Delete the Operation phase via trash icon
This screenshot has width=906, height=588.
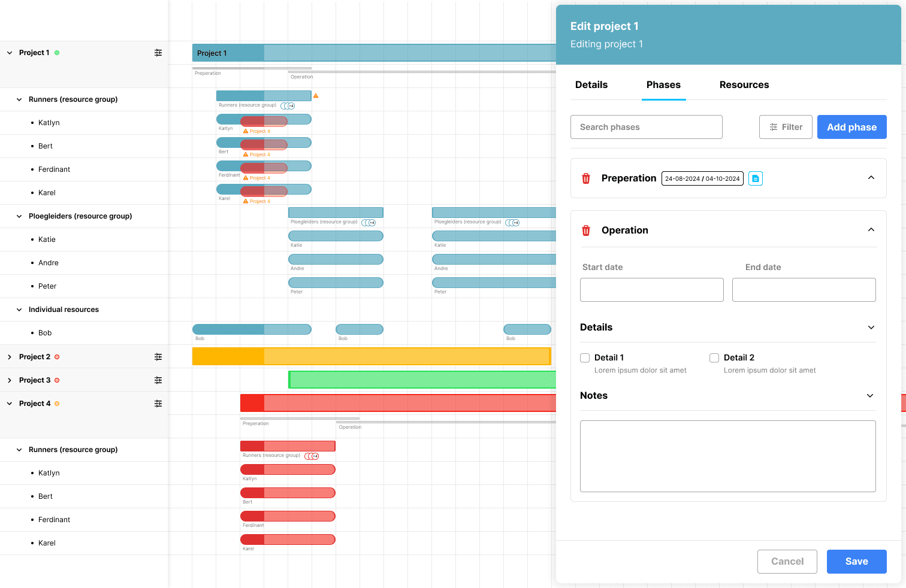[x=585, y=230]
